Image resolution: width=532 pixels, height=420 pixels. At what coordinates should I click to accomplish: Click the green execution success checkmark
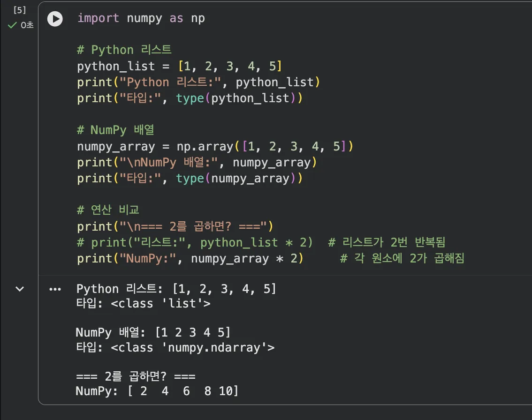pyautogui.click(x=12, y=25)
